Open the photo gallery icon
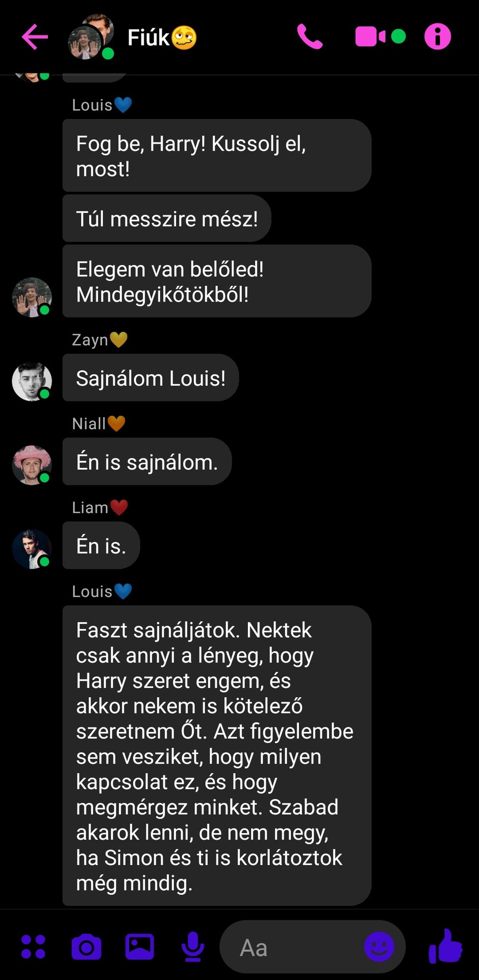 click(140, 947)
